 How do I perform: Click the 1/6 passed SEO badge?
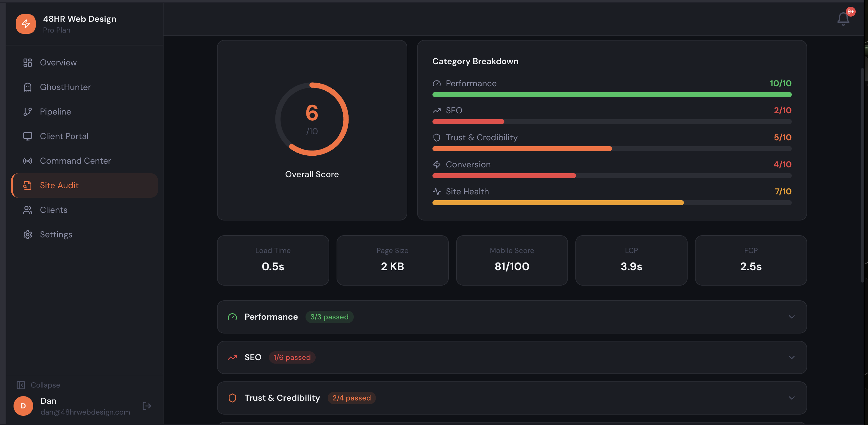click(292, 357)
